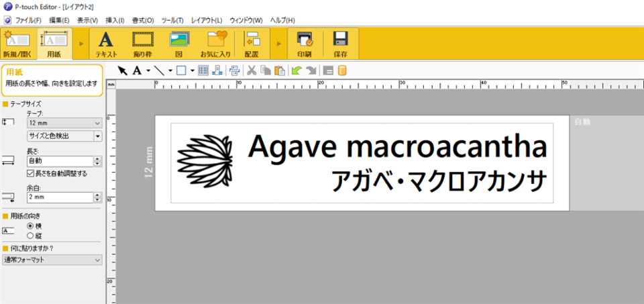Click the insert table icon

click(203, 70)
